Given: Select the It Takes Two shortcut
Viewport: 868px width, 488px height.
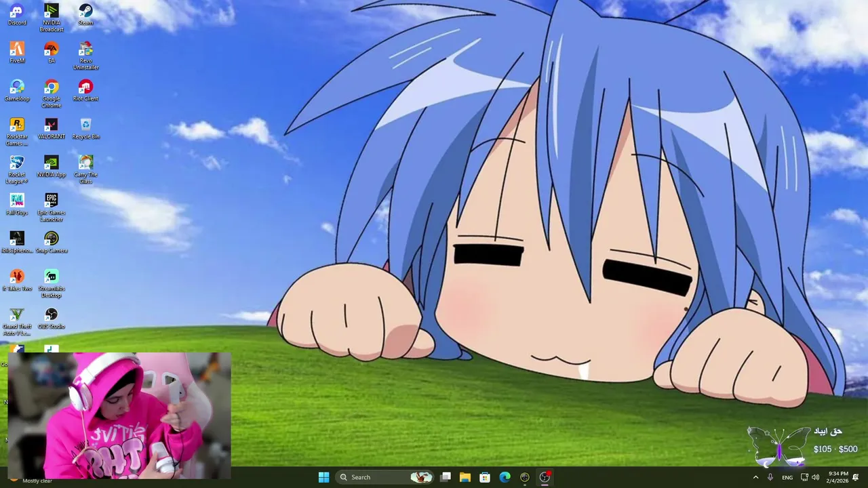Looking at the screenshot, I should click(x=17, y=281).
